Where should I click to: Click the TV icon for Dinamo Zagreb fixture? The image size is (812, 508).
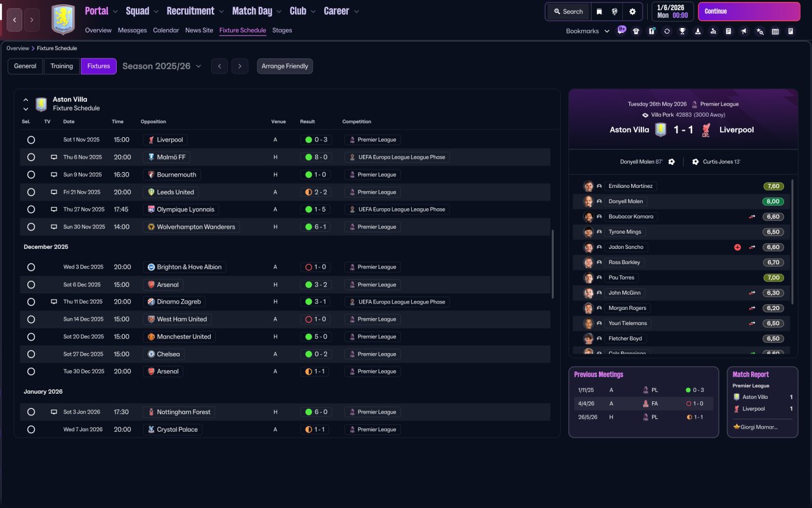pyautogui.click(x=54, y=302)
